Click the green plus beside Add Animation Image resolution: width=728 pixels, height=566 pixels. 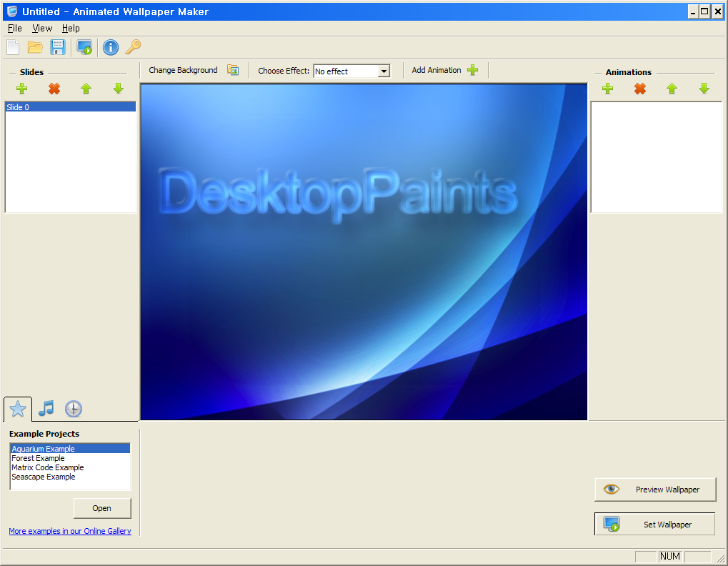tap(473, 70)
